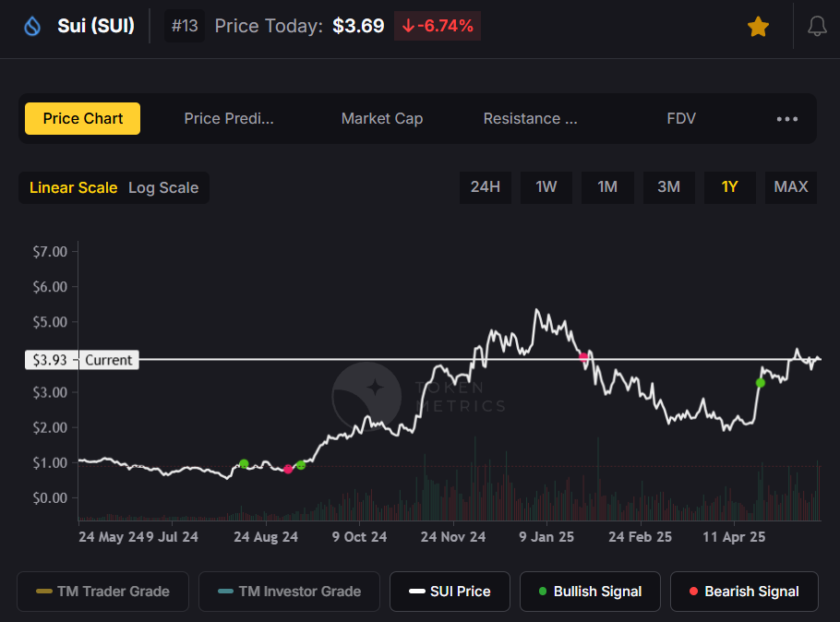Click the 11 Apr 25 x-axis label
This screenshot has height=622, width=840.
pos(734,537)
